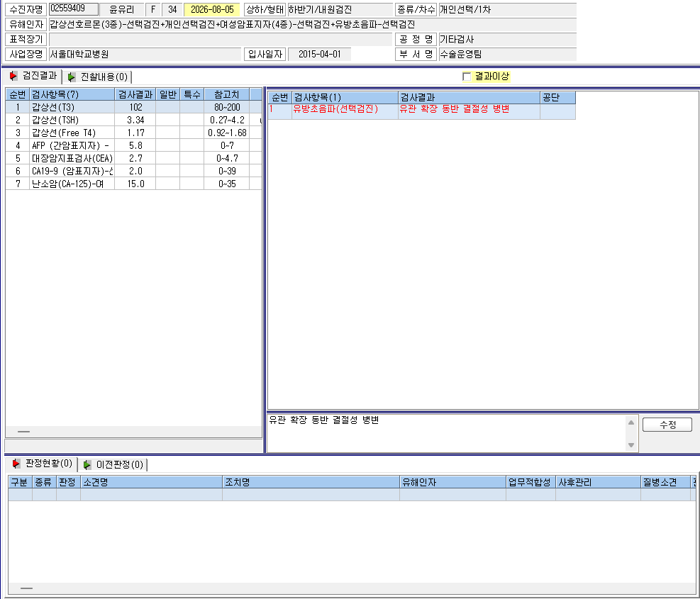Screen dimensions: 700x599
Task: Click the 유관 확장 동반 결절성 병변 text box
Action: (x=446, y=433)
